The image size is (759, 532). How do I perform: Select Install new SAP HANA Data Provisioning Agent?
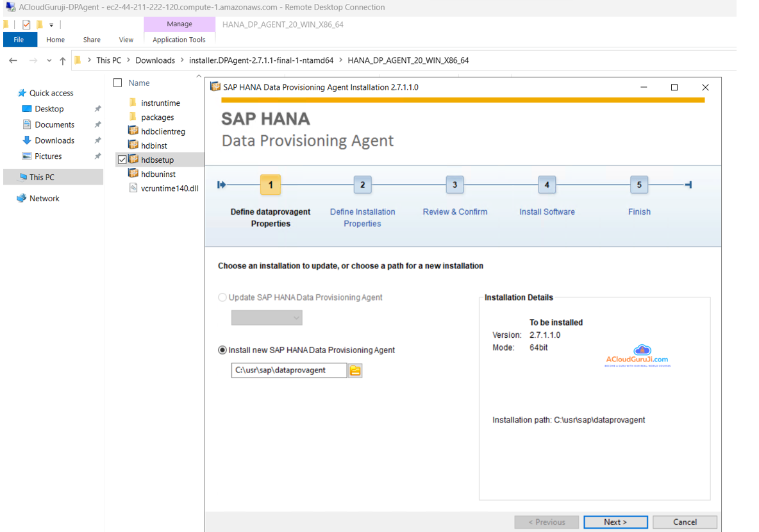tap(222, 350)
